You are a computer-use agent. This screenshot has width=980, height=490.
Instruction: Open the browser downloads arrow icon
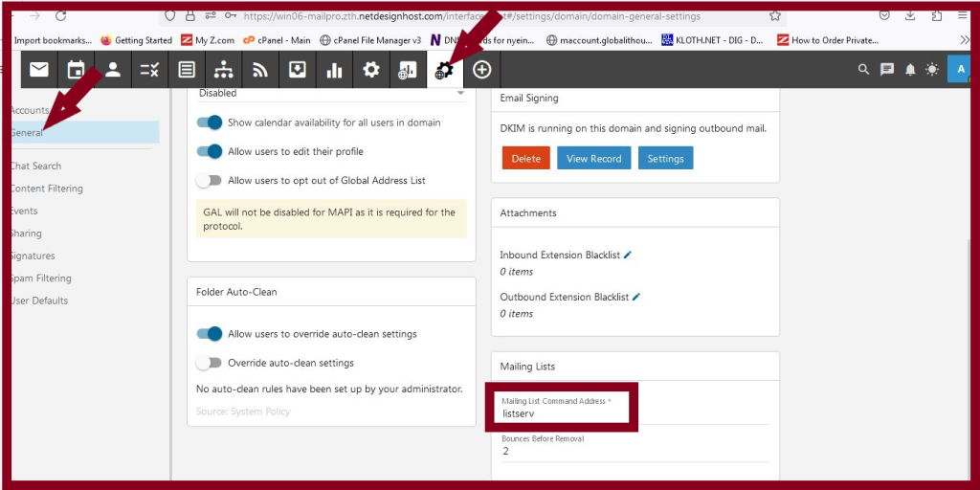click(x=911, y=16)
